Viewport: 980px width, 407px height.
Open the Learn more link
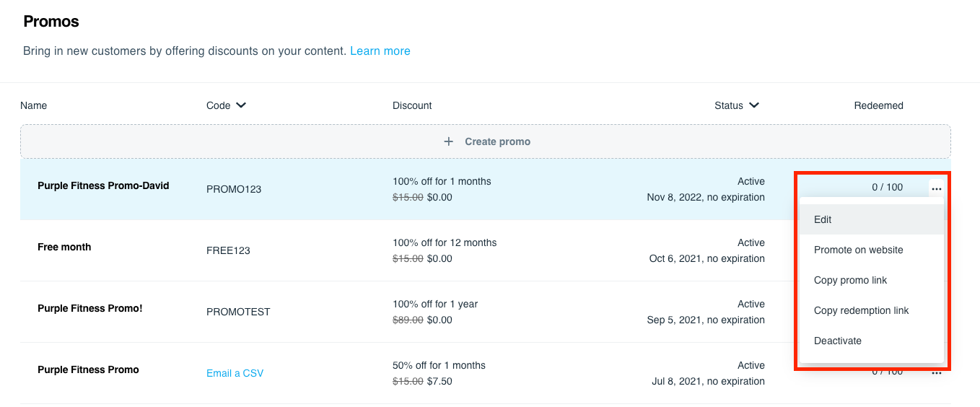point(380,51)
